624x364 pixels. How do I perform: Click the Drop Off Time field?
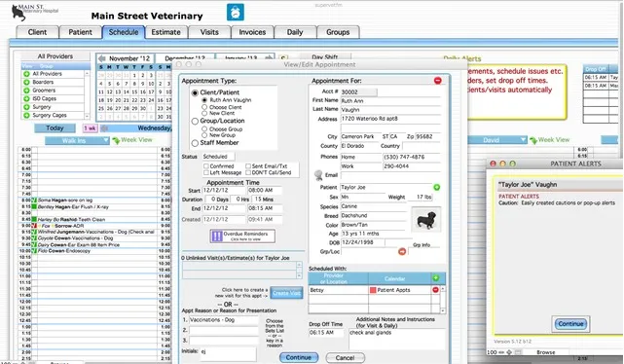[326, 333]
